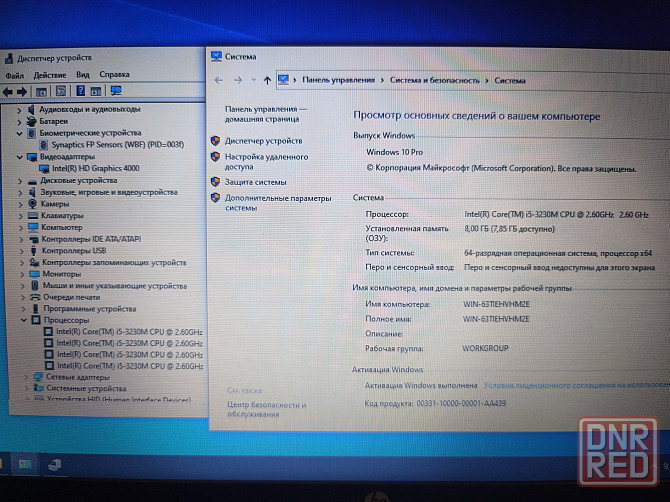Click the Процессоры category icon
The width and height of the screenshot is (670, 502).
click(36, 320)
